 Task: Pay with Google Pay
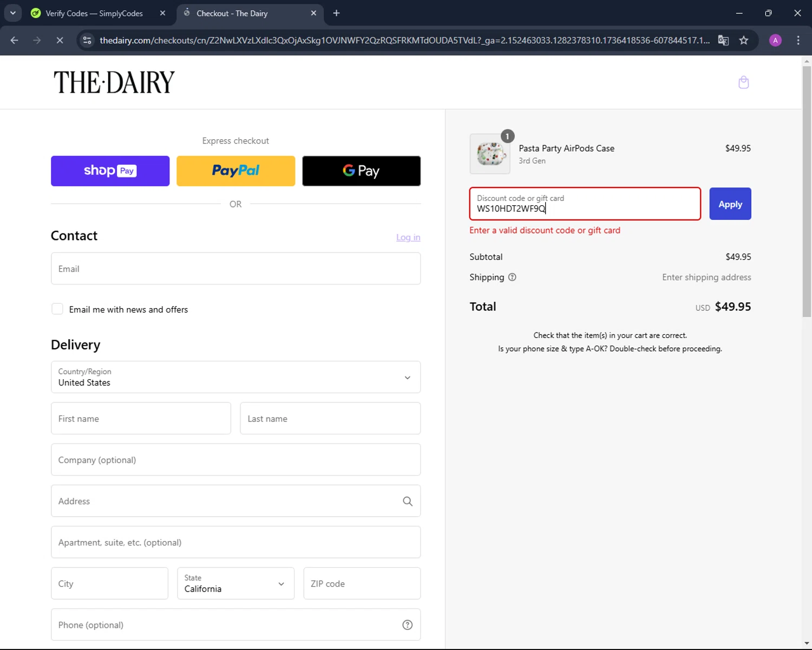(361, 171)
